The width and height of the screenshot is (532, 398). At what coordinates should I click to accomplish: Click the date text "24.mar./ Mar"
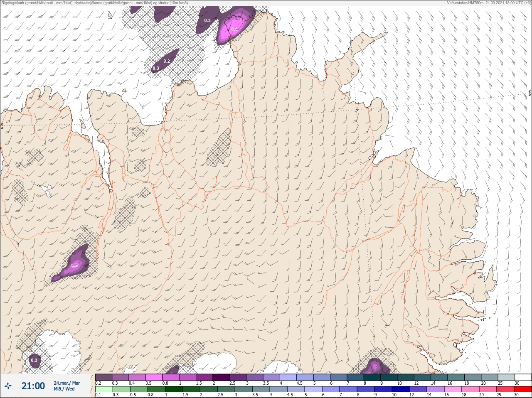point(67,383)
